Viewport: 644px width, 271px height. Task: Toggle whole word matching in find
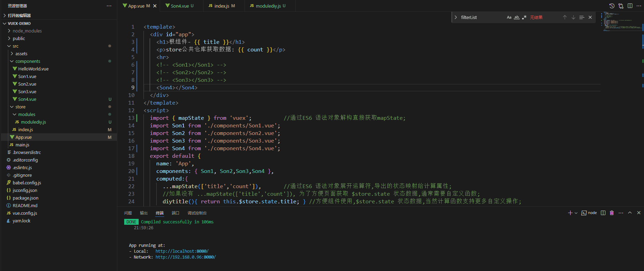click(517, 17)
